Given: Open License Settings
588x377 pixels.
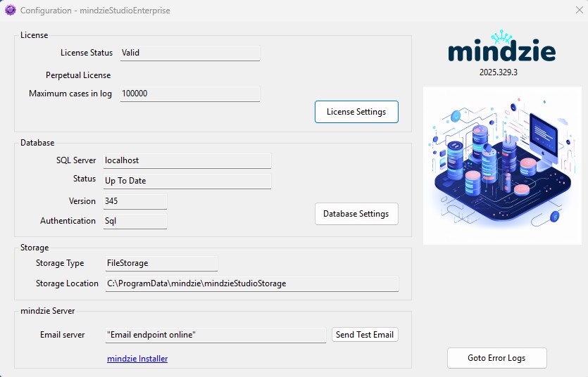Looking at the screenshot, I should [356, 112].
